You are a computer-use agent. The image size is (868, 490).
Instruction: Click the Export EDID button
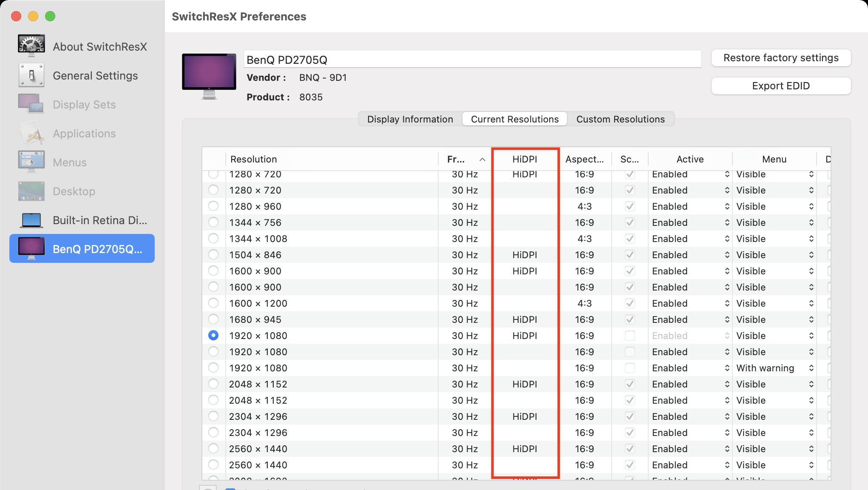[x=781, y=85]
